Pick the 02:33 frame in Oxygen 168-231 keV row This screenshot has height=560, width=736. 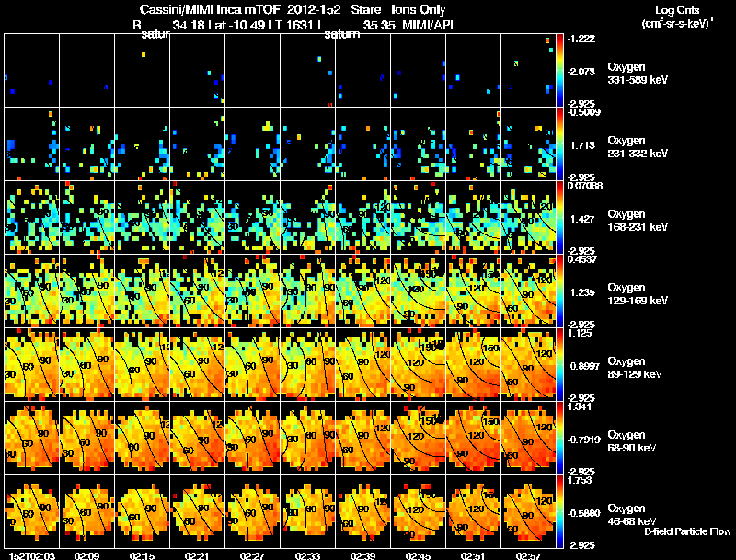(x=308, y=217)
